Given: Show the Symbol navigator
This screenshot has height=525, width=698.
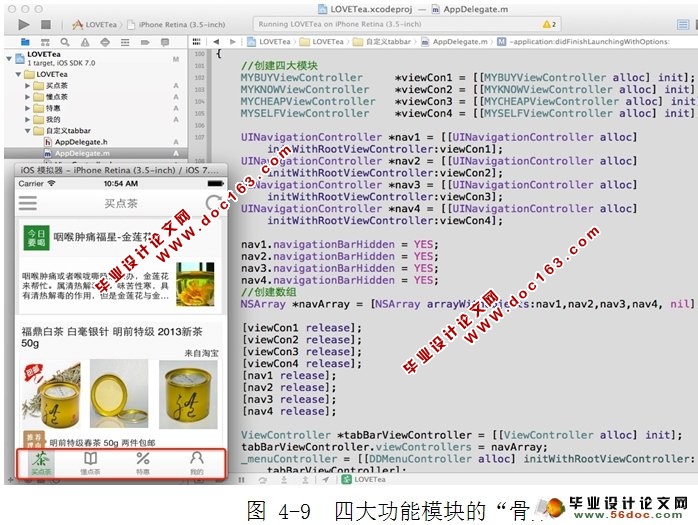Looking at the screenshot, I should click(x=45, y=42).
